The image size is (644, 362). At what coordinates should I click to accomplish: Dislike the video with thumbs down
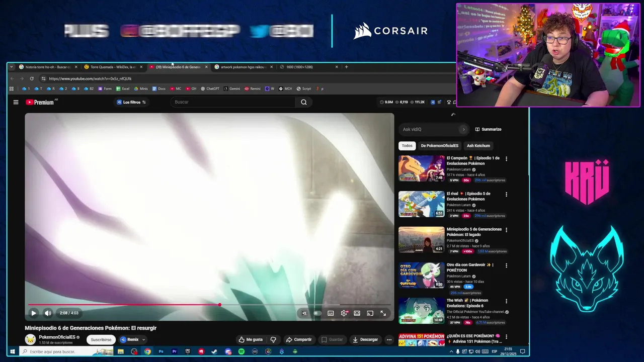click(273, 339)
